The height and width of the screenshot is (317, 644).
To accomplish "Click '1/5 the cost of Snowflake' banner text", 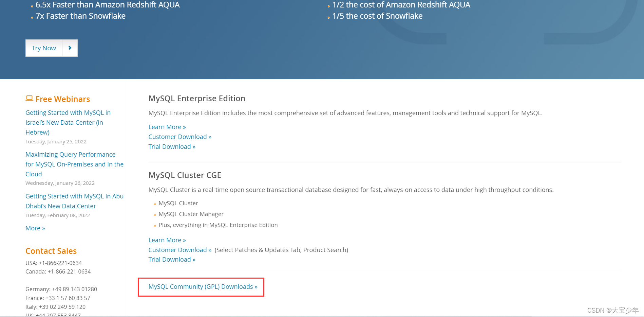I will [x=377, y=16].
